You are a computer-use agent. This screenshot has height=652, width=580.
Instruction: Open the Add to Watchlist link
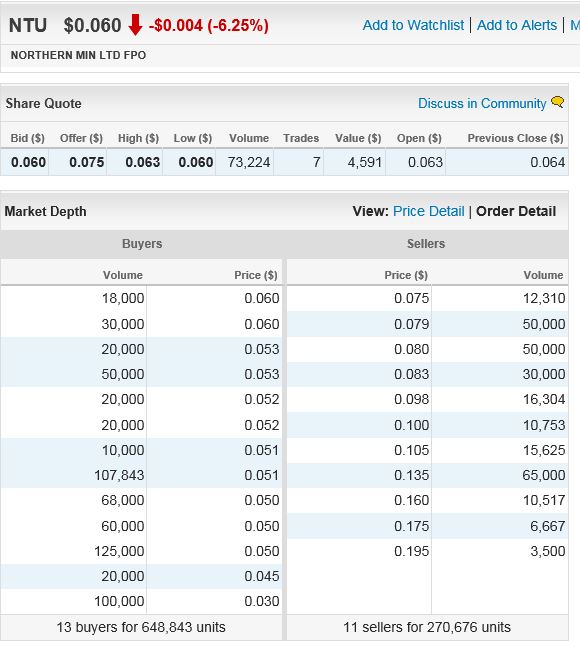pos(413,25)
